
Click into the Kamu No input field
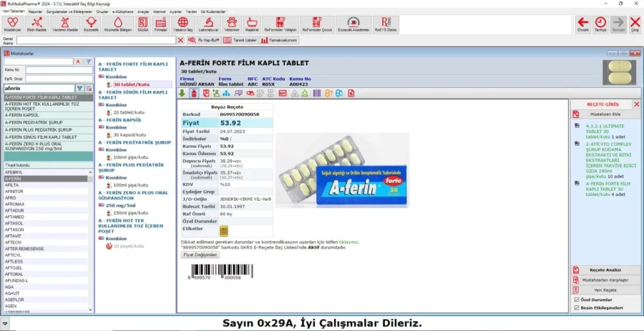pos(58,70)
